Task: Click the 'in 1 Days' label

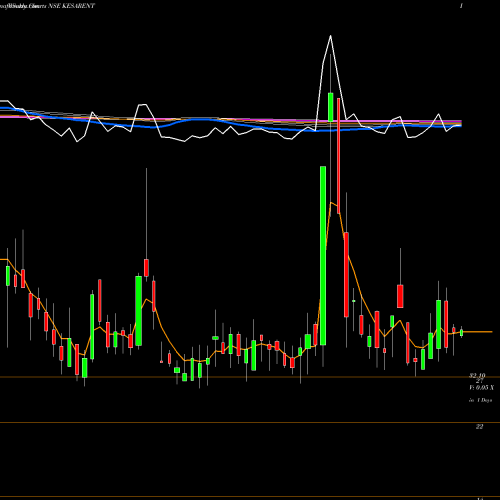Action: tap(480, 400)
